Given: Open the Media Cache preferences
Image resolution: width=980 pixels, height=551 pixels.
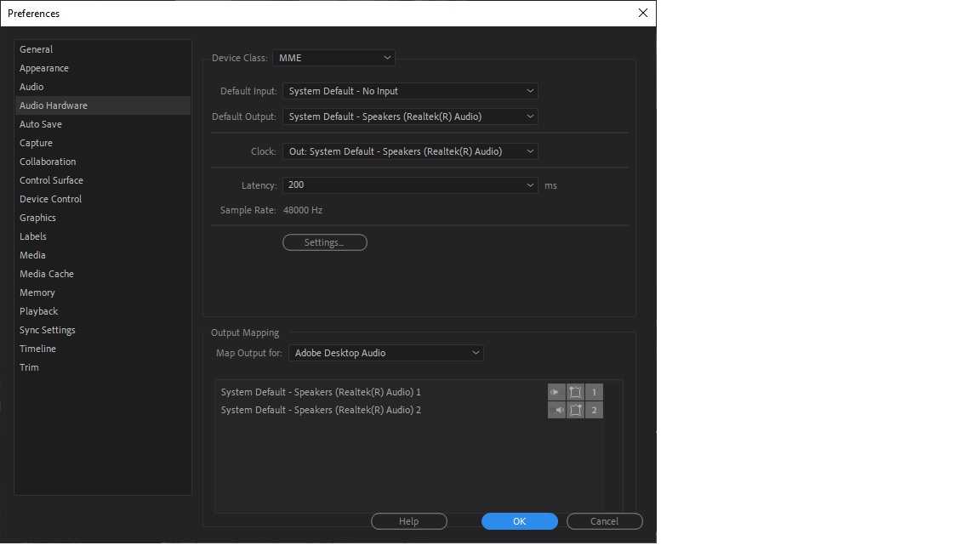Looking at the screenshot, I should [x=46, y=273].
